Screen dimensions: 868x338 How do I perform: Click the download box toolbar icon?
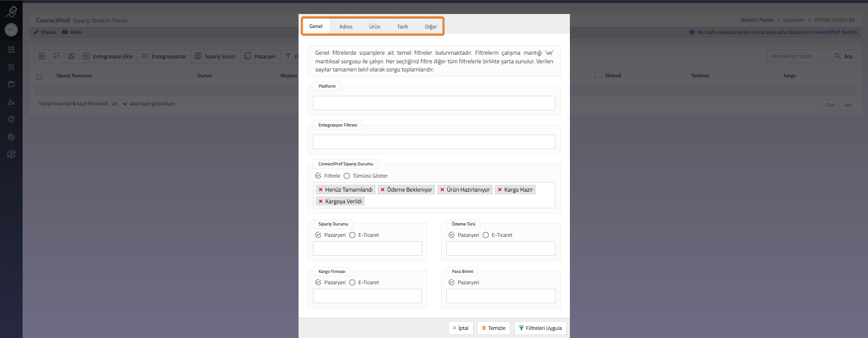click(x=71, y=56)
